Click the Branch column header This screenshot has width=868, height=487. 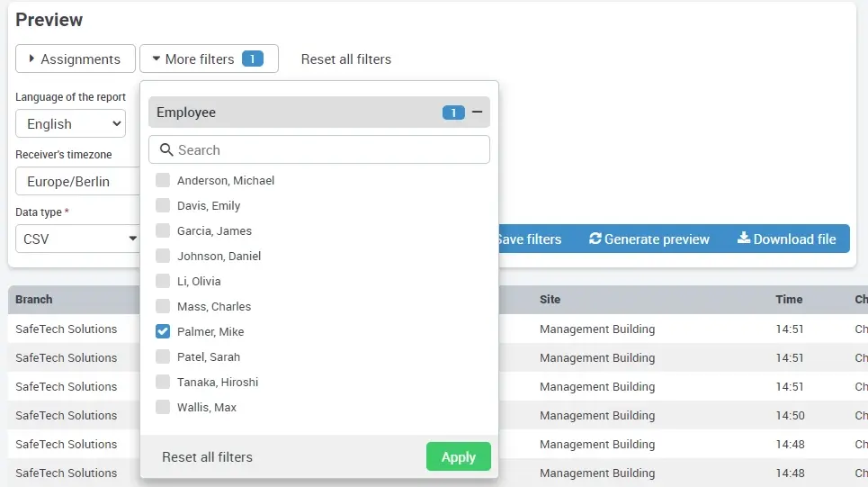point(34,300)
